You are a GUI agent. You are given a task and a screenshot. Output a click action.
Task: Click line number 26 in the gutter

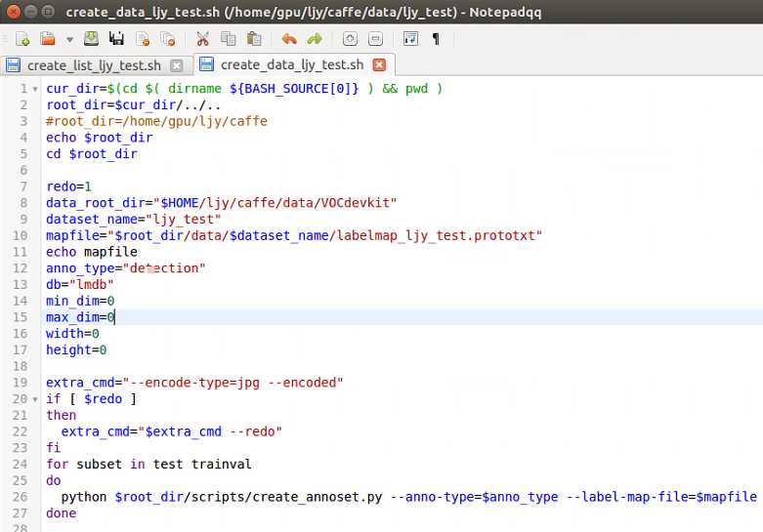[x=20, y=497]
